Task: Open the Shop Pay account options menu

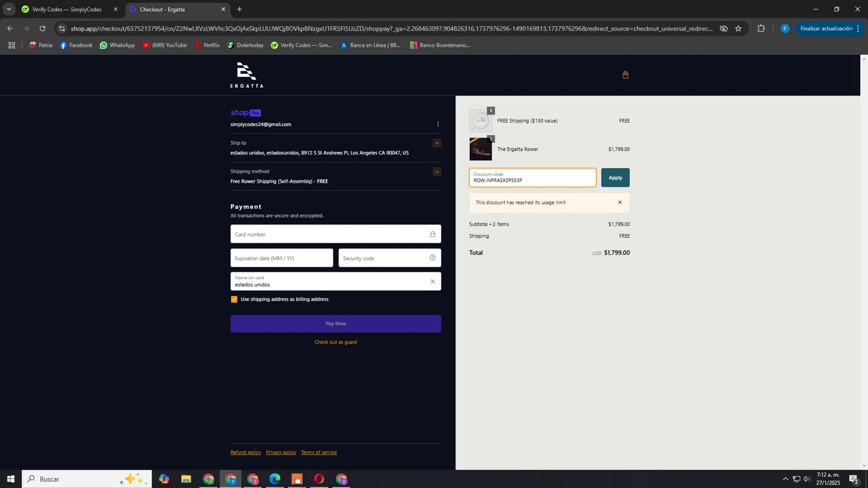Action: pyautogui.click(x=438, y=124)
